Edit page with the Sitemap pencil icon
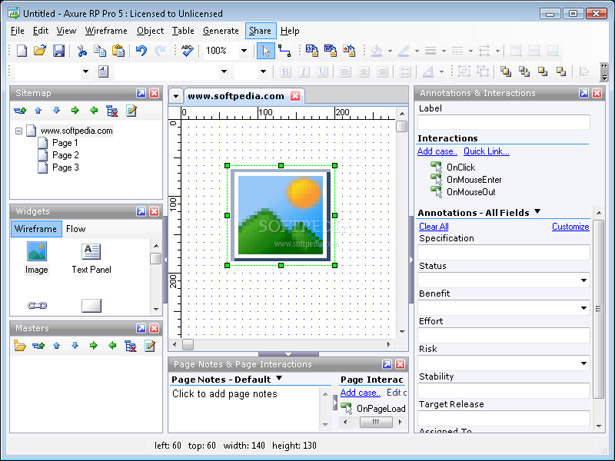This screenshot has width=615, height=461. pos(131,111)
